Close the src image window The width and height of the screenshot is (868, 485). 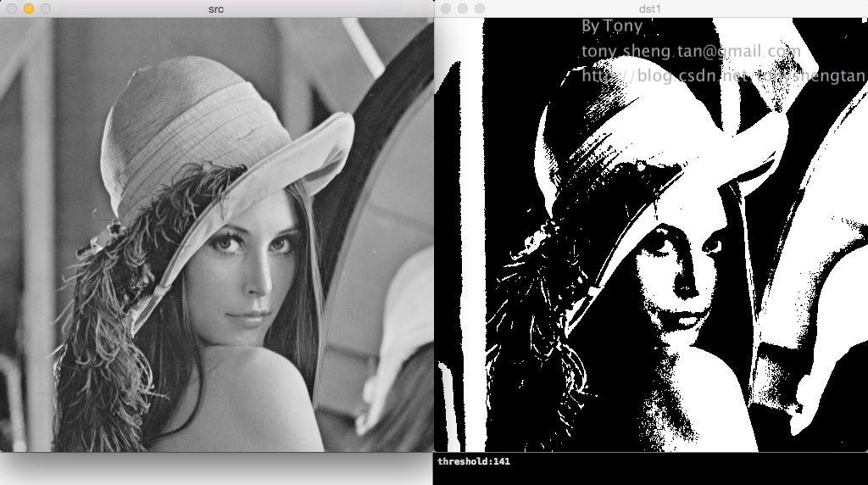[x=10, y=8]
